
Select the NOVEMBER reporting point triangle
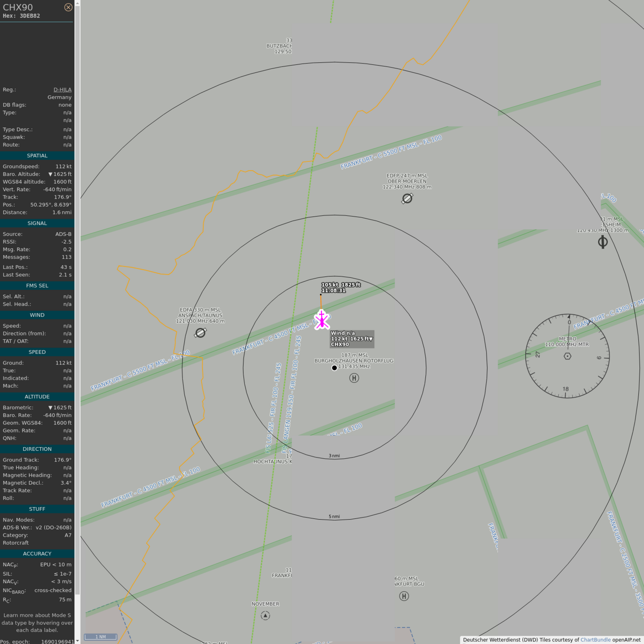click(x=265, y=616)
